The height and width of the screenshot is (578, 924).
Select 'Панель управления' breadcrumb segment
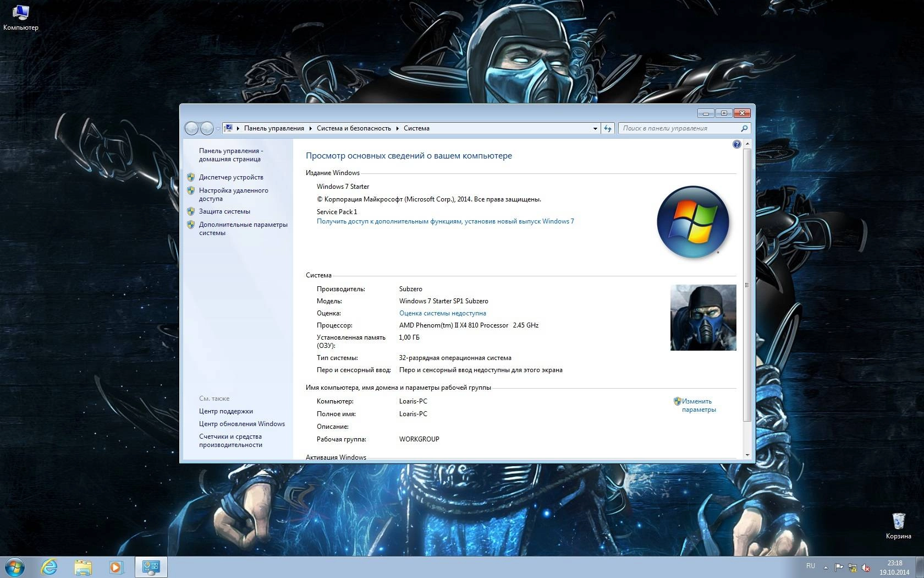[x=274, y=128]
